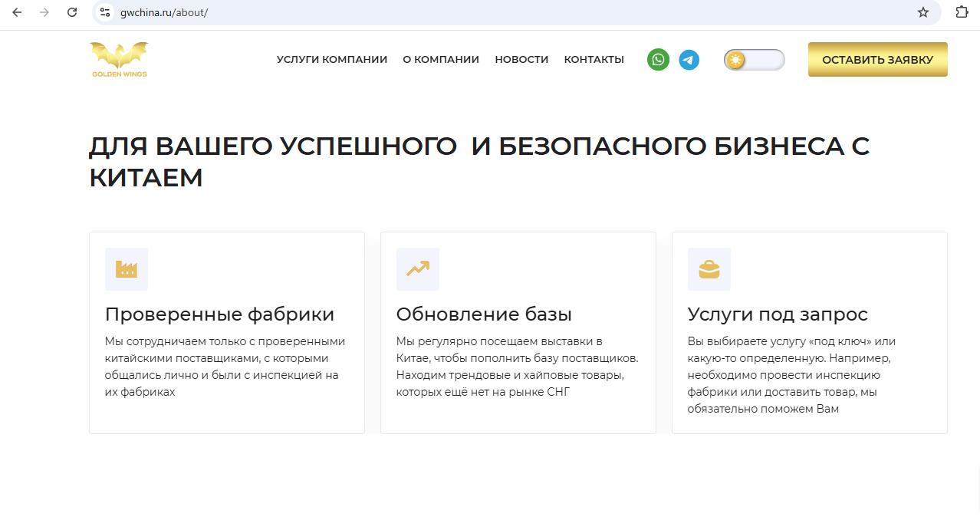This screenshot has width=980, height=520.
Task: Click the trending arrow icon on Обновление базы card
Action: click(417, 269)
